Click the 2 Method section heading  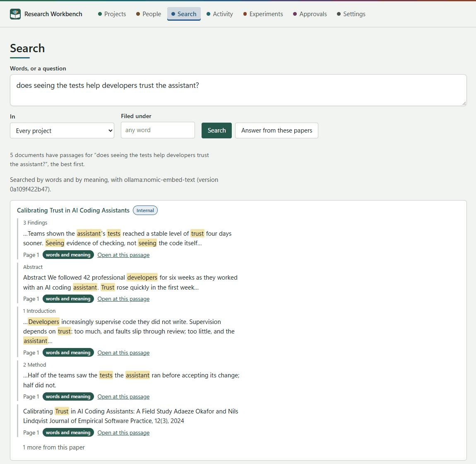tap(35, 365)
